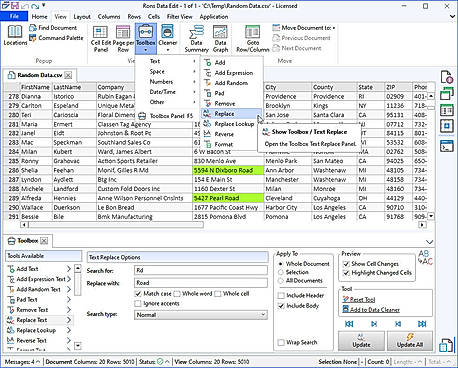The image size is (458, 368).
Task: Open the Home ribbon tab
Action: 39,16
